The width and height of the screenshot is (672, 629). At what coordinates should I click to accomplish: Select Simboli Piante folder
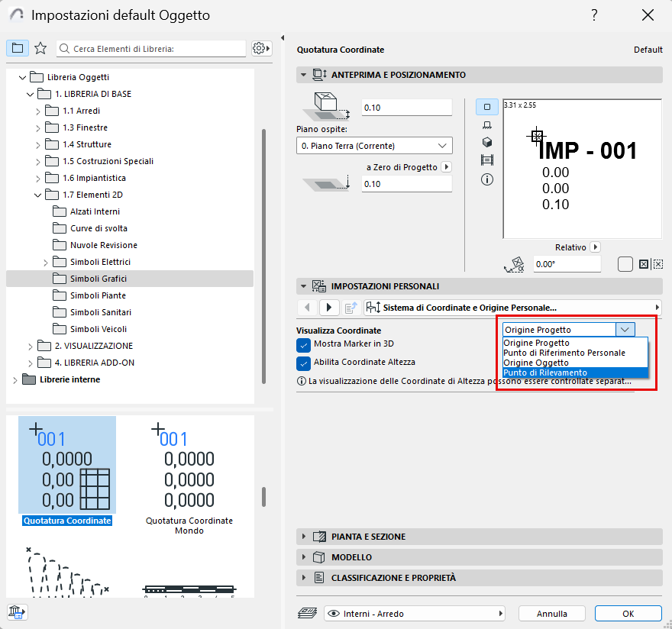(98, 295)
